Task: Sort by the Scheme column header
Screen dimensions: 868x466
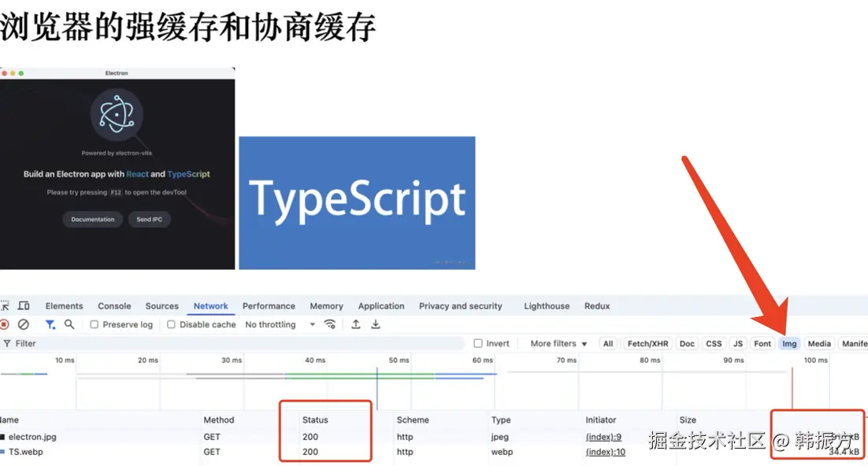Action: click(413, 420)
